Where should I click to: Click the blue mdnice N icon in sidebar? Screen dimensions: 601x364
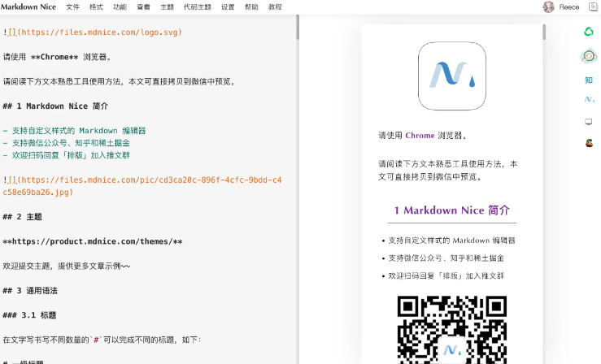click(x=589, y=99)
